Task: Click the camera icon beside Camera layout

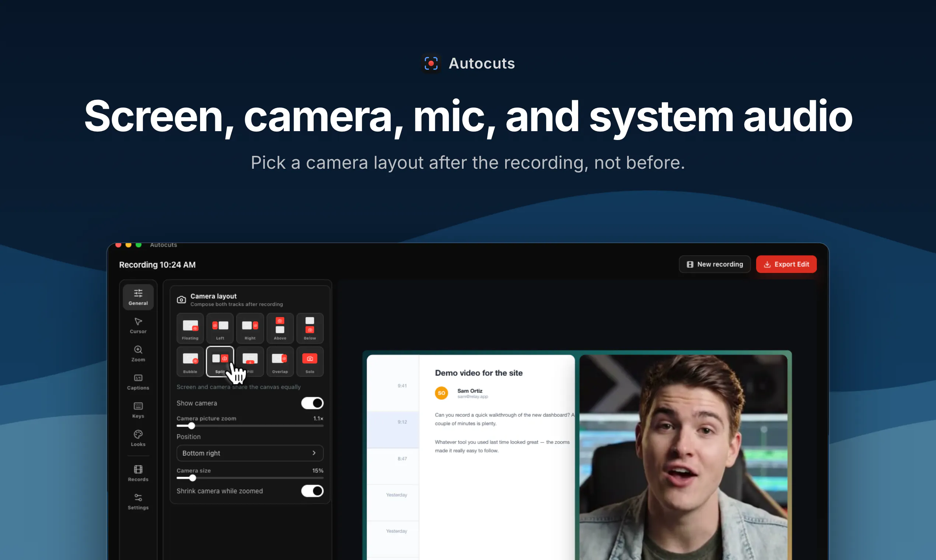Action: (x=182, y=300)
